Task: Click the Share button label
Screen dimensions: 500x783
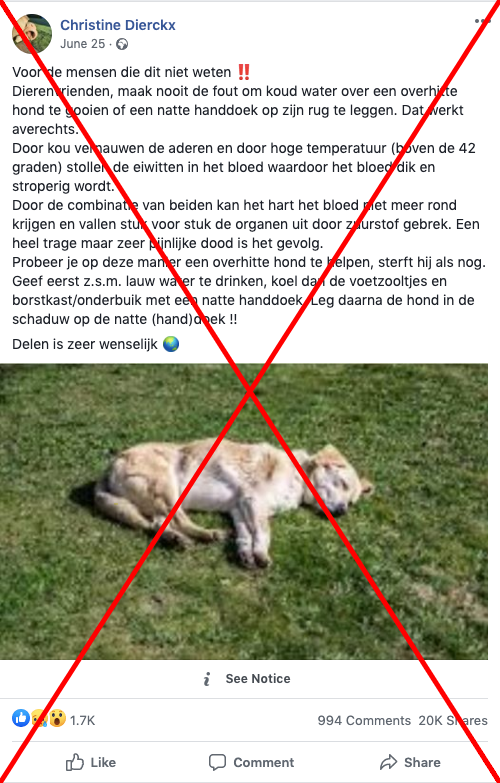Action: pyautogui.click(x=422, y=763)
